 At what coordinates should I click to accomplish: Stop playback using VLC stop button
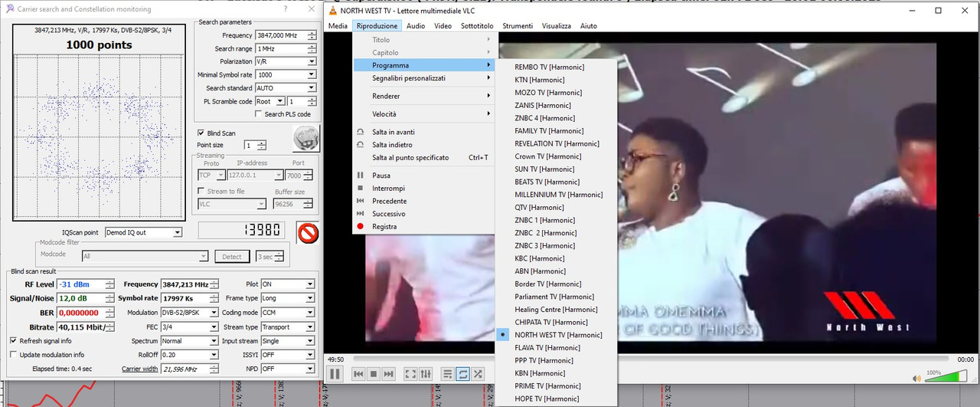[374, 374]
